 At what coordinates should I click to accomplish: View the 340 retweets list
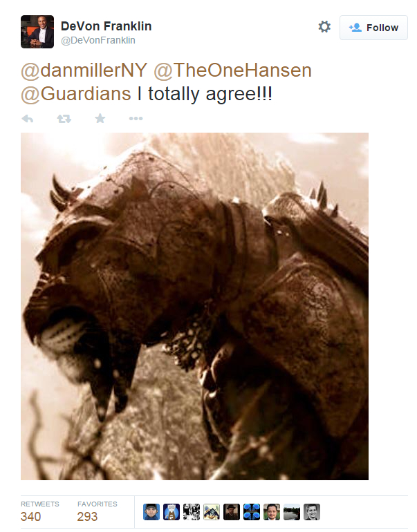[x=39, y=512]
